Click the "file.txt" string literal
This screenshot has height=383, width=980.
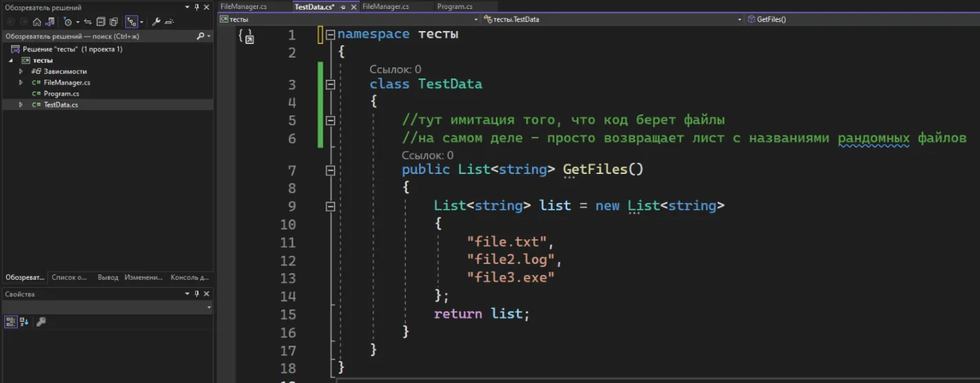point(508,241)
